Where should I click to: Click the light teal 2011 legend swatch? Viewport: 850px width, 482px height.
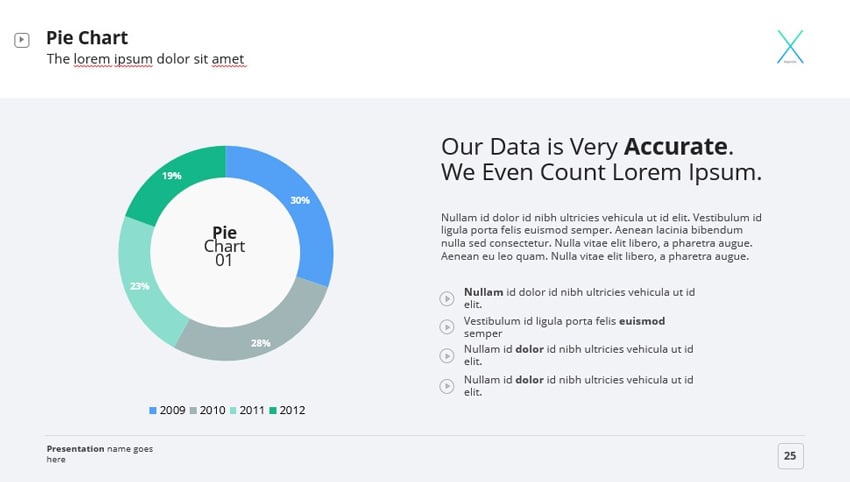(x=233, y=410)
